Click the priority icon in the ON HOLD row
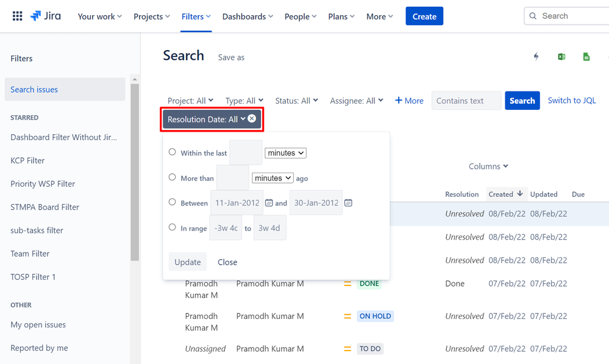The image size is (609, 364). pyautogui.click(x=347, y=316)
